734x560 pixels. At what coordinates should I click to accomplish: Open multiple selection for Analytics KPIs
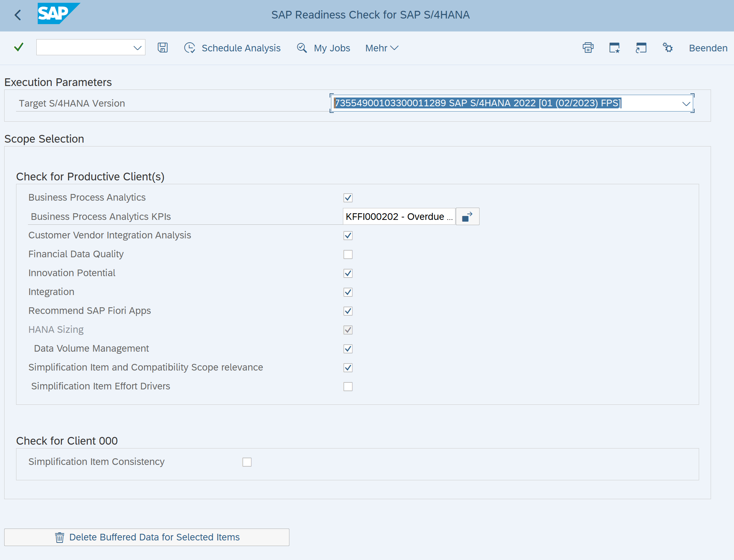click(467, 216)
